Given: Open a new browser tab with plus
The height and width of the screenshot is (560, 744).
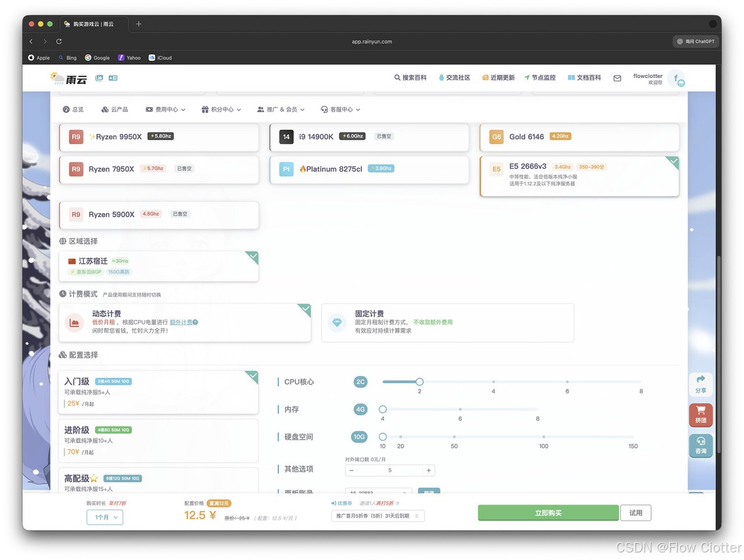Looking at the screenshot, I should click(x=138, y=24).
